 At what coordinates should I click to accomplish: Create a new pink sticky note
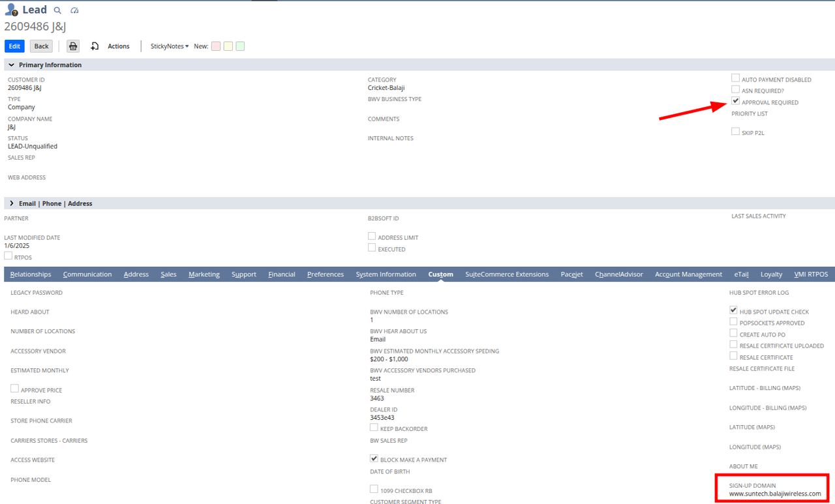(x=216, y=46)
